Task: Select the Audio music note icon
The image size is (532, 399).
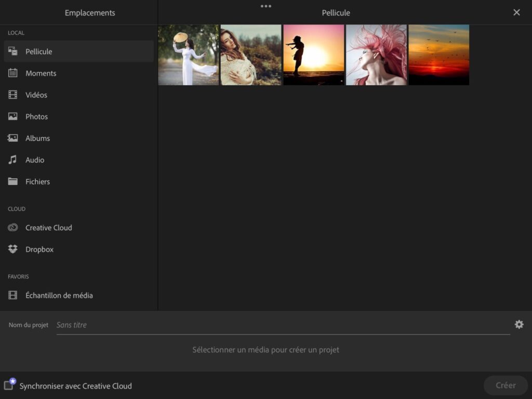Action: pos(13,160)
